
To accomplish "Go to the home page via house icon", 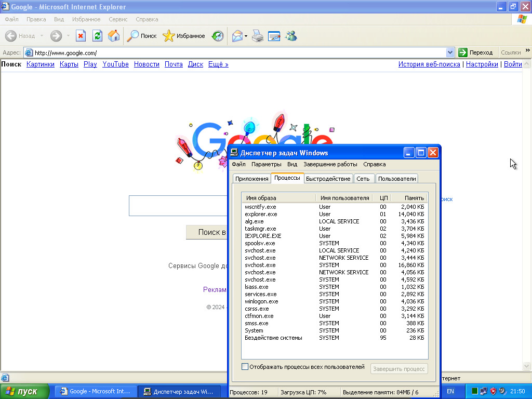I will [x=114, y=36].
